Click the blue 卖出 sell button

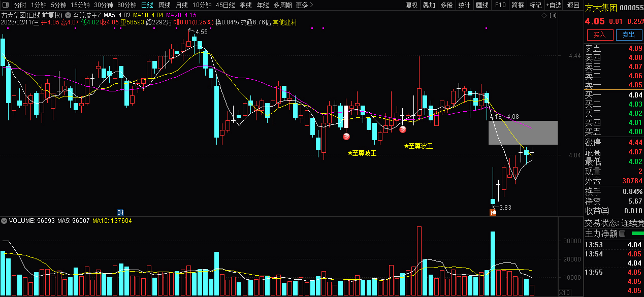pyautogui.click(x=629, y=35)
